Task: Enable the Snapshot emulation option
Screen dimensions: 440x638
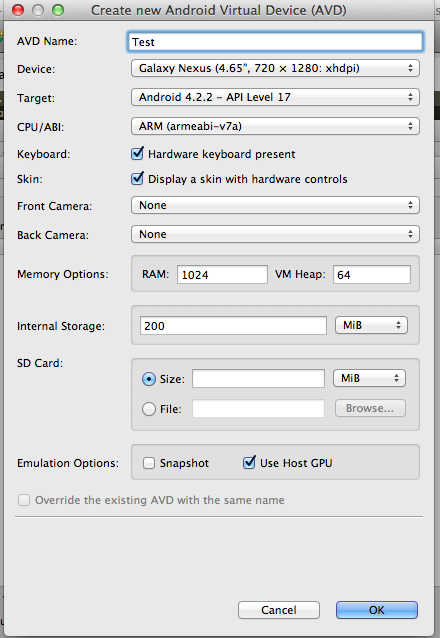Action: pyautogui.click(x=149, y=463)
